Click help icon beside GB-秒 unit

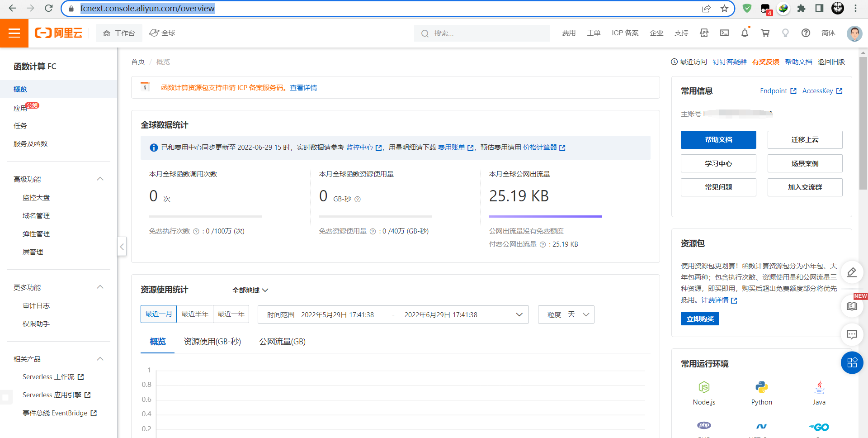pyautogui.click(x=358, y=199)
